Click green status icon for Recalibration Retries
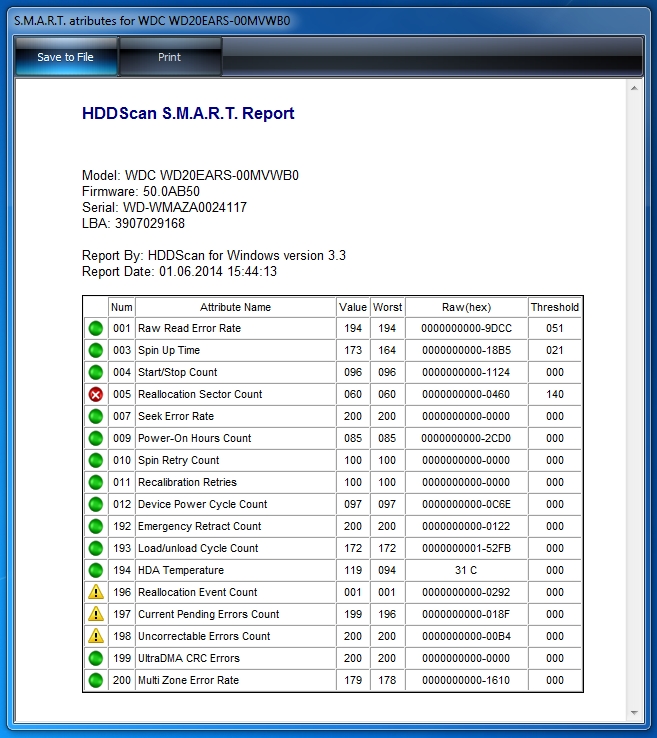Image resolution: width=657 pixels, height=738 pixels. (96, 482)
